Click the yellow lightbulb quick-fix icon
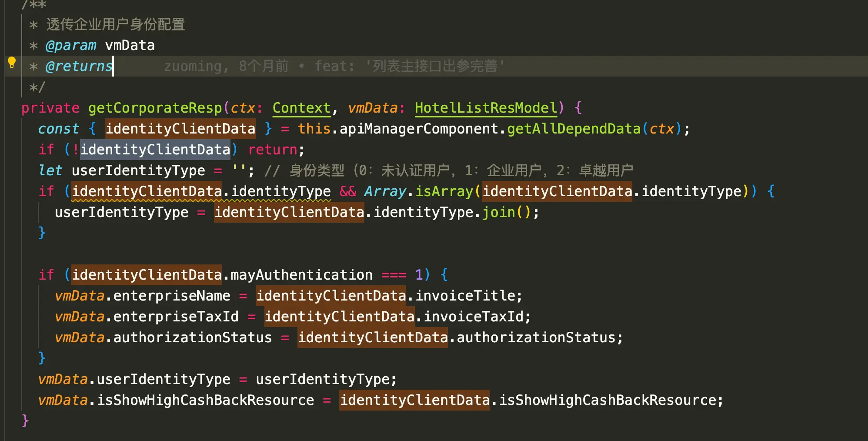The height and width of the screenshot is (441, 868). [x=12, y=63]
